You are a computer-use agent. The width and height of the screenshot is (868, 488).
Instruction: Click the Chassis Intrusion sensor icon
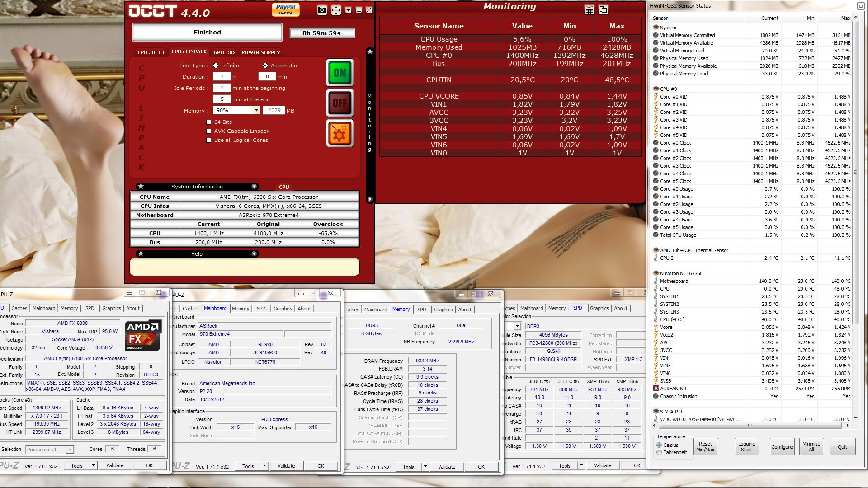click(656, 396)
